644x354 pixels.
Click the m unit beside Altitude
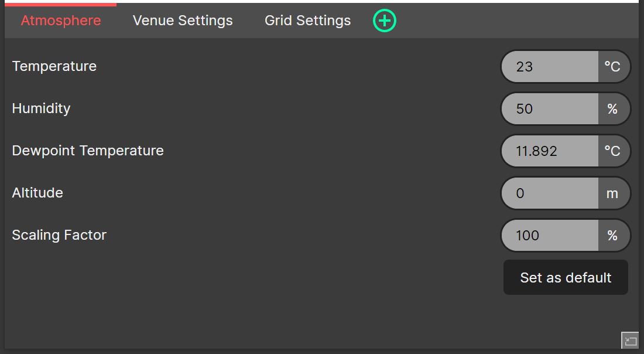click(612, 193)
